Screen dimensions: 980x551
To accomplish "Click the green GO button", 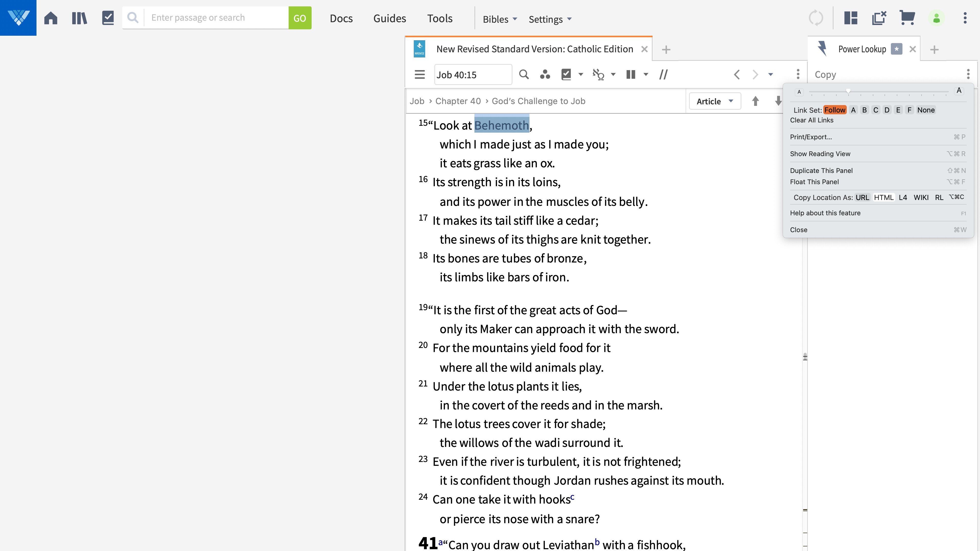I will point(300,18).
